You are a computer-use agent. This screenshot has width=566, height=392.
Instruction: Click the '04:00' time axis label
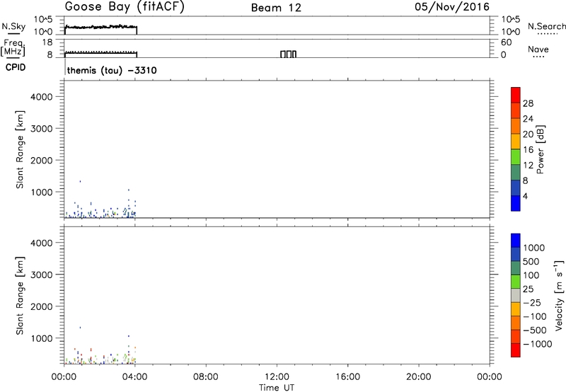[x=134, y=377]
